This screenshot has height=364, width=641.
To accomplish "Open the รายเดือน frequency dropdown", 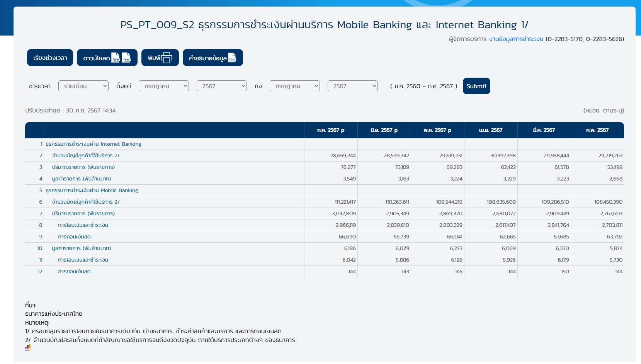I will click(83, 86).
